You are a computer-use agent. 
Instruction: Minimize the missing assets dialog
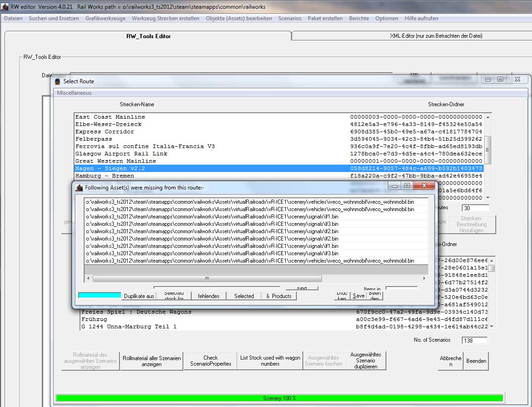coord(394,185)
